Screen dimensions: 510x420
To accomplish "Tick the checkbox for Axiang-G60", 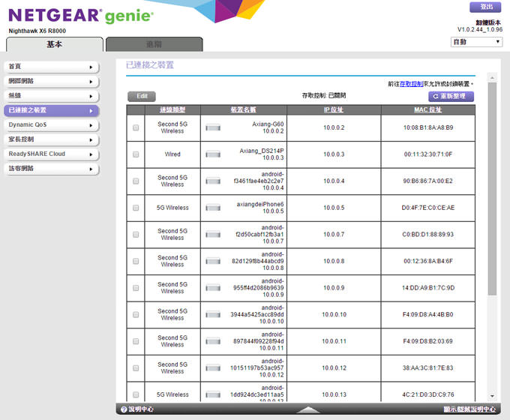I will click(136, 127).
